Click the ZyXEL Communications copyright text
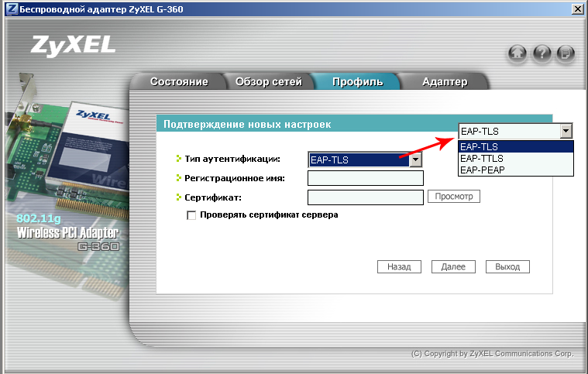The height and width of the screenshot is (374, 588). point(492,353)
